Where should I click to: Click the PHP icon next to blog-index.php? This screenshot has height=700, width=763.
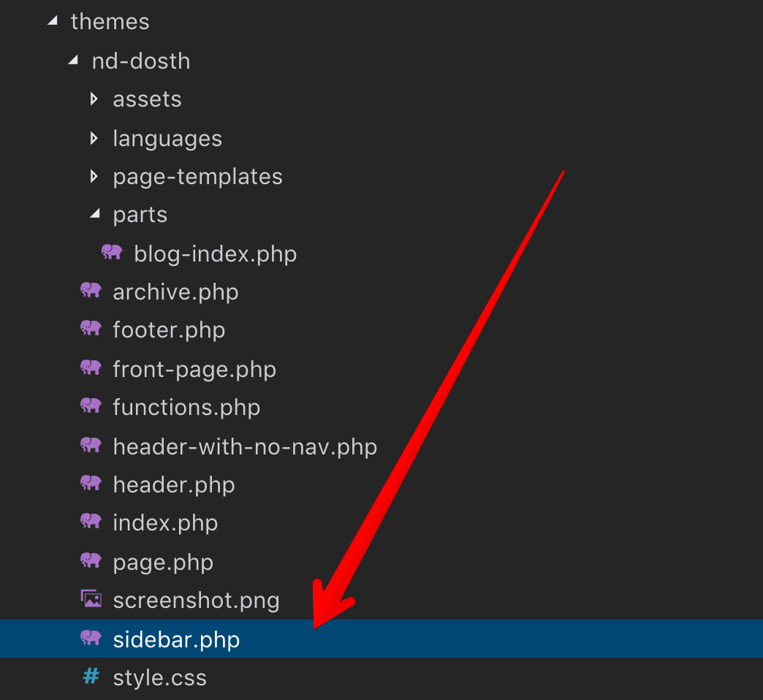112,253
